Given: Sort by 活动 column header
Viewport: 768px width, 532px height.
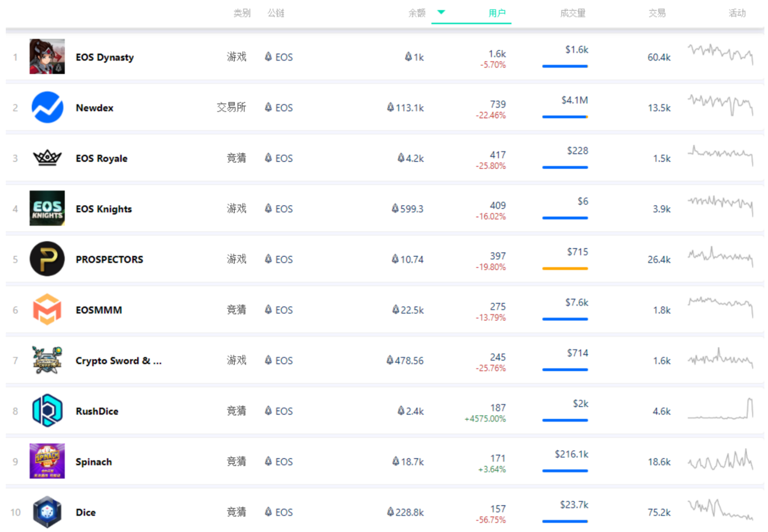Looking at the screenshot, I should point(737,13).
